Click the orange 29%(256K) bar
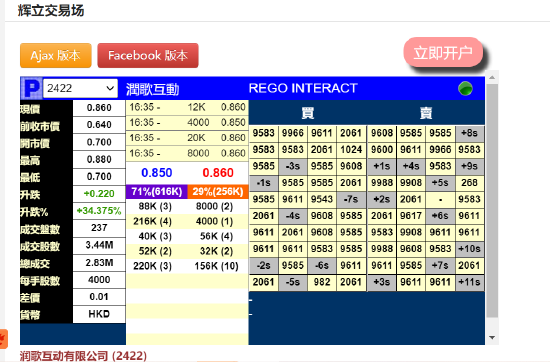This screenshot has height=362, width=550. pyautogui.click(x=218, y=192)
